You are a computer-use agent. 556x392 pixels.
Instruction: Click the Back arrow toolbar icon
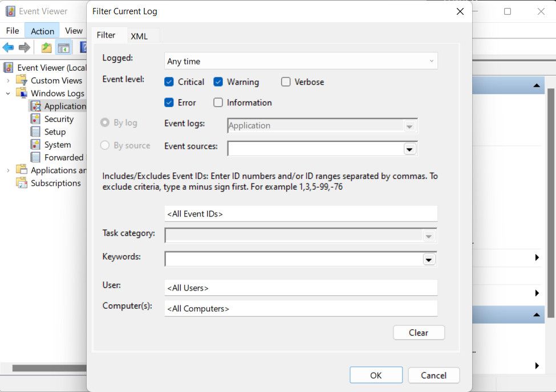(x=8, y=47)
